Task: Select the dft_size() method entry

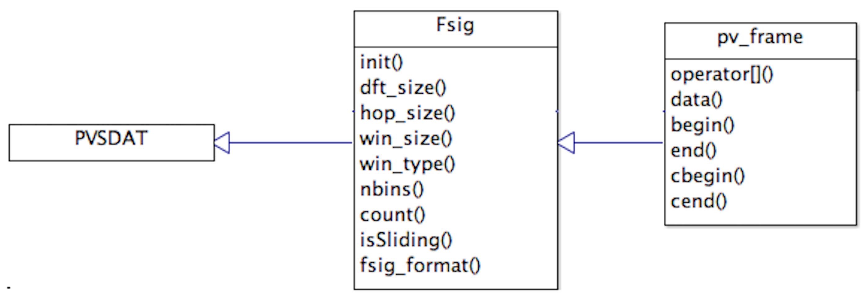Action: point(403,88)
